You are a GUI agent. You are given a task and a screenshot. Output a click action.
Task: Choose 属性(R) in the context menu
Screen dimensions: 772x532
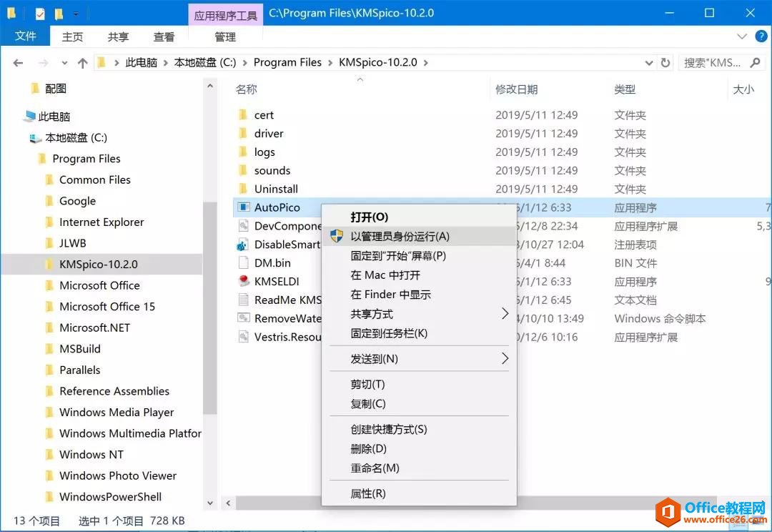pos(368,493)
